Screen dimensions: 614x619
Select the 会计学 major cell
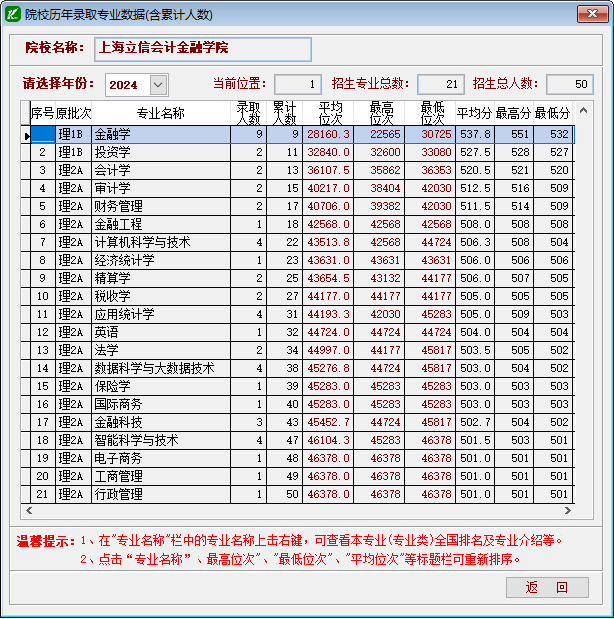(x=161, y=171)
